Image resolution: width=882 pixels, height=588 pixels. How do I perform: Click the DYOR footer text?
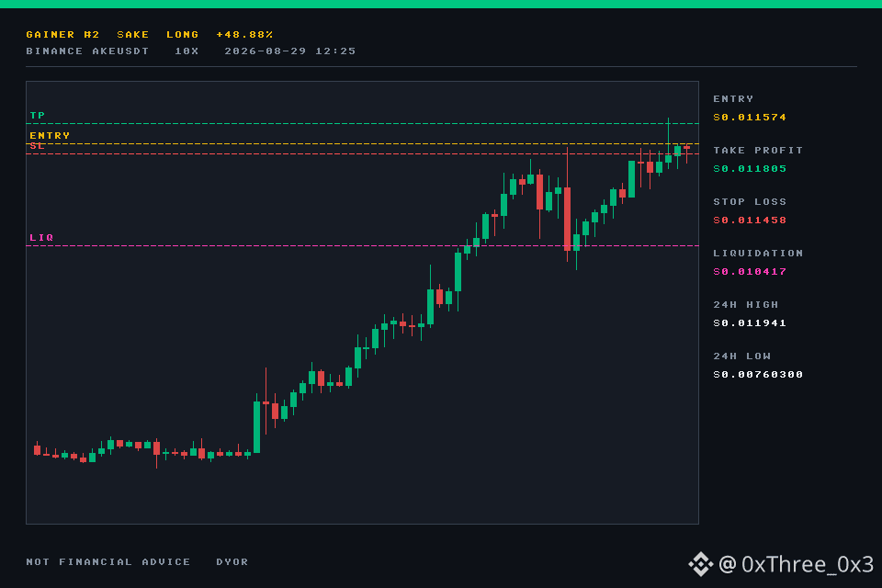pos(232,561)
